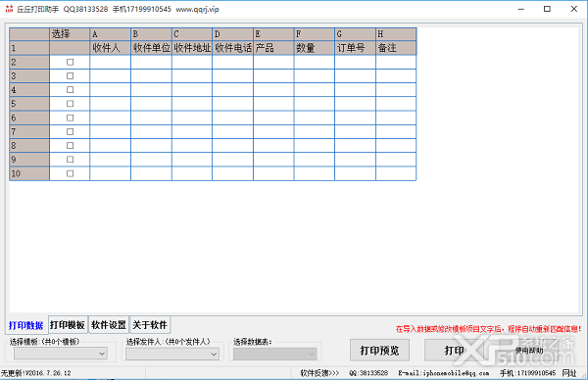Select the 打印数据 tab
Viewport: 588px width, 380px height.
[25, 325]
